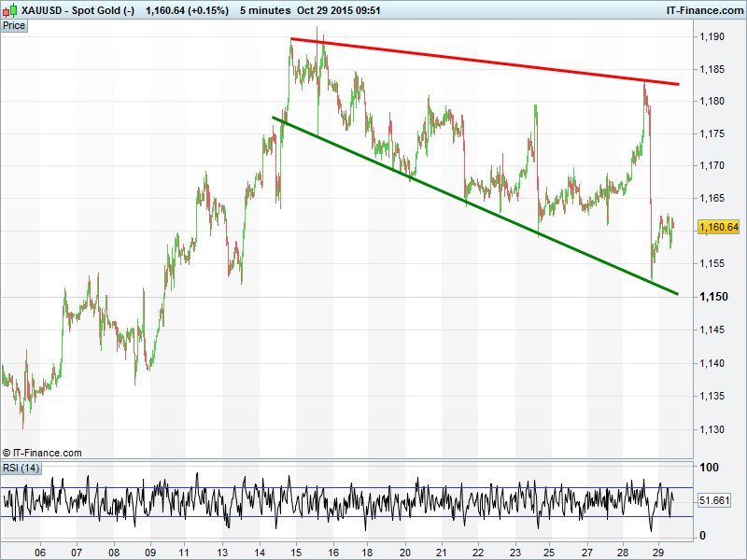Click the bold 1,150 price level label
The image size is (747, 560).
coord(714,297)
